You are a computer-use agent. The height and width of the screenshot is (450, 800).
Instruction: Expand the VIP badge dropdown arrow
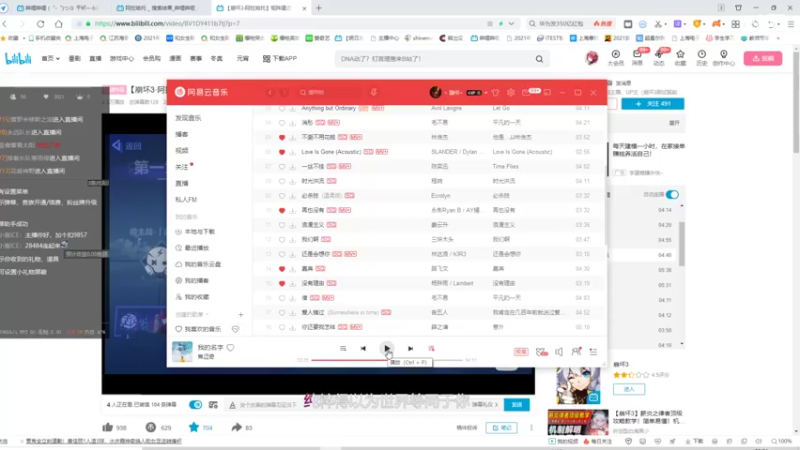[486, 93]
